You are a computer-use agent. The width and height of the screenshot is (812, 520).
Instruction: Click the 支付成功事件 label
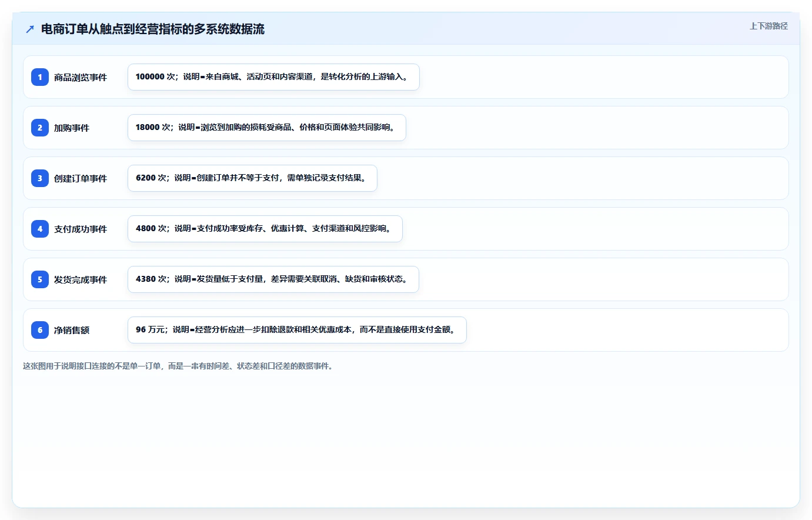pyautogui.click(x=81, y=229)
